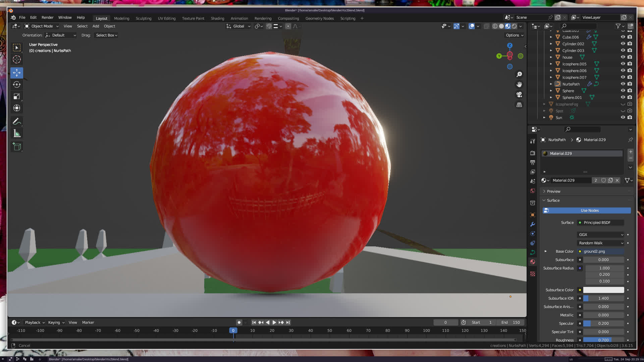Open the GGX distribution dropdown
Image resolution: width=644 pixels, height=362 pixels.
(600, 235)
